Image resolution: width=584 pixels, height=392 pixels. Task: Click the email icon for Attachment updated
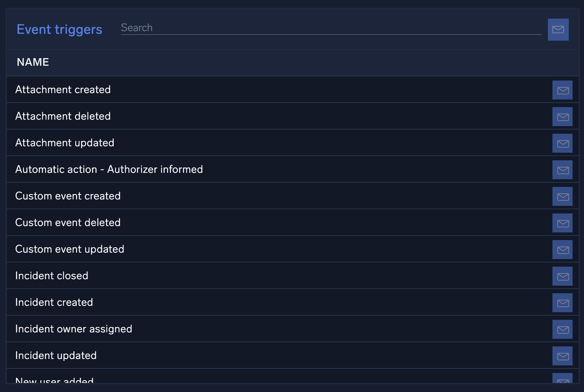click(562, 143)
